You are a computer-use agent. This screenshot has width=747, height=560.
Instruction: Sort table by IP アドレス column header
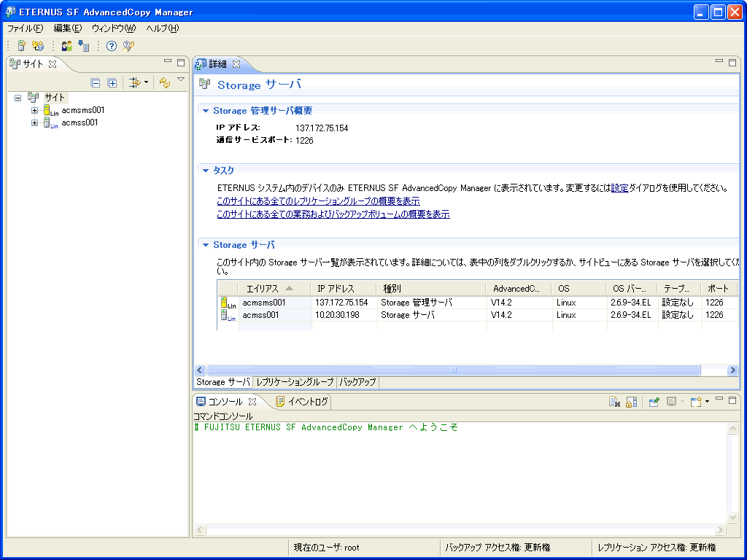344,289
